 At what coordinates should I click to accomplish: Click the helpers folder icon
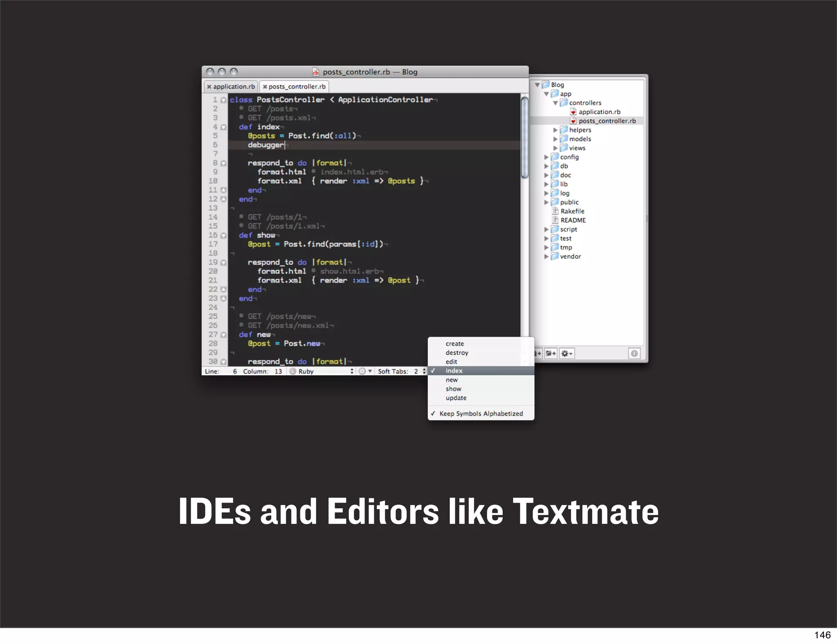tap(564, 130)
